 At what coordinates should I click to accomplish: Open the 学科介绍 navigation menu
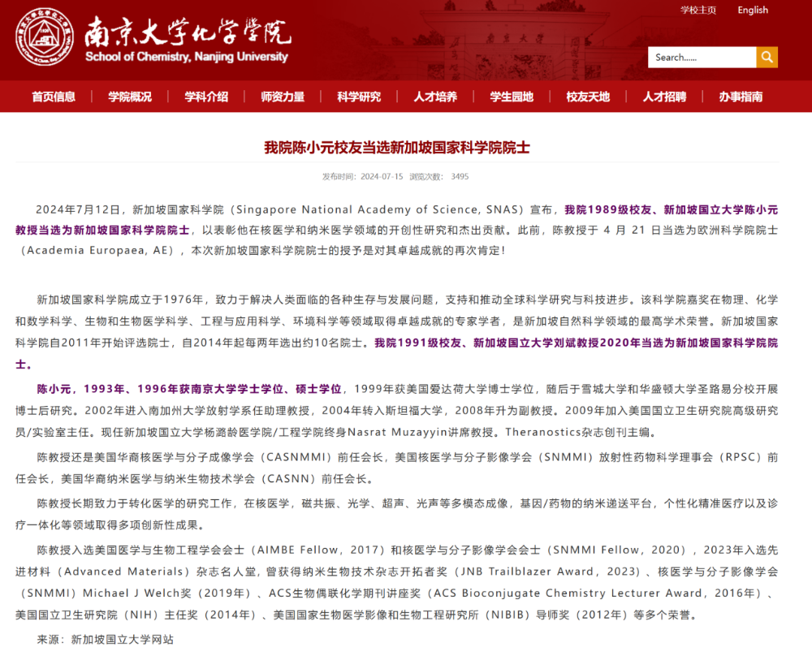206,97
